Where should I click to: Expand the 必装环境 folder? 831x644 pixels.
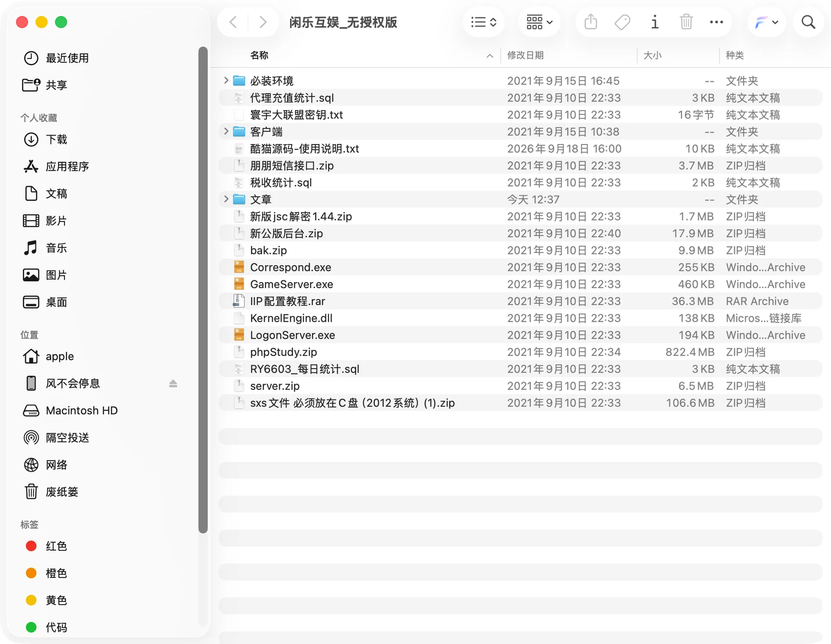coord(225,80)
